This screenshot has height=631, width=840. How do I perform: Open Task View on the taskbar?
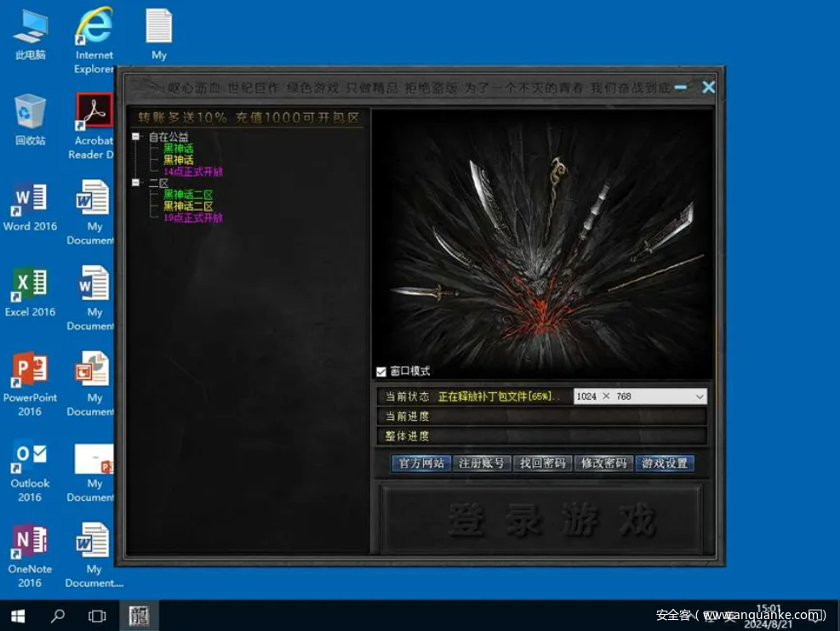(x=97, y=616)
